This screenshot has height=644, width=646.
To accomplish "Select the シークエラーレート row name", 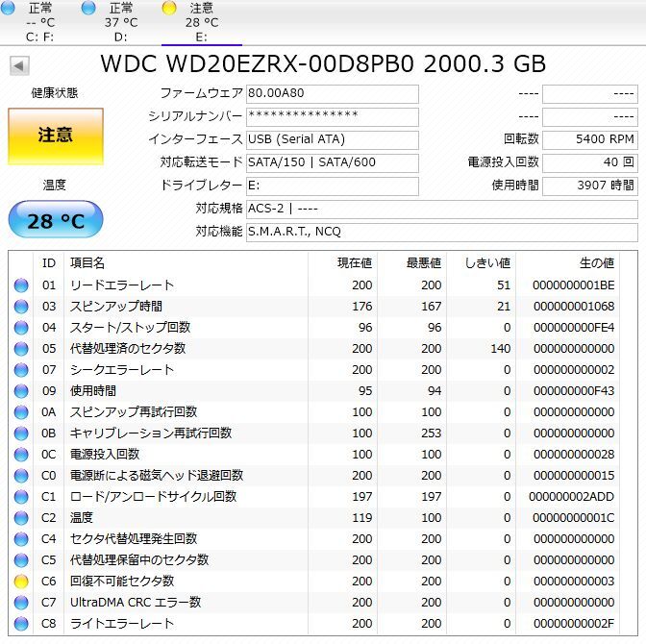I will click(x=122, y=370).
